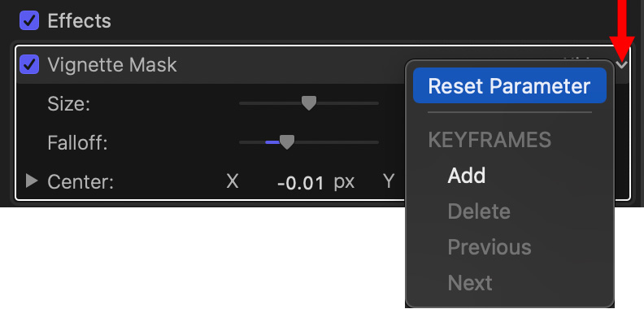
Task: Choose Next keyframe menu item
Action: (470, 283)
